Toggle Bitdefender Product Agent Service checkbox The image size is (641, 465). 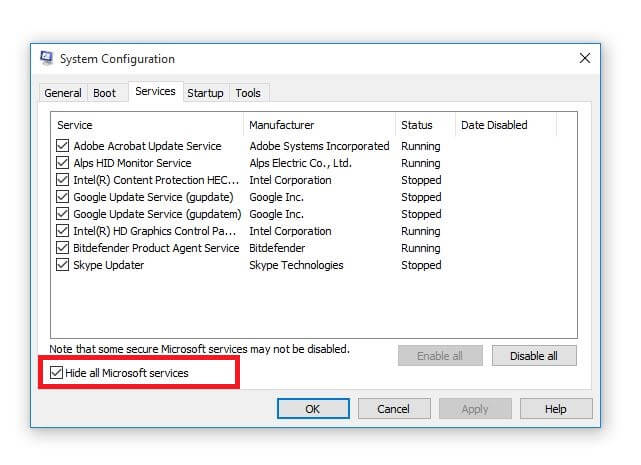tap(63, 248)
